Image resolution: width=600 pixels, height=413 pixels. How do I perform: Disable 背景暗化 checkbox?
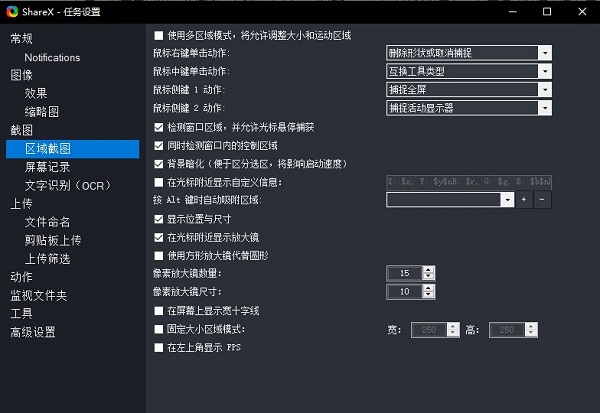click(x=159, y=163)
